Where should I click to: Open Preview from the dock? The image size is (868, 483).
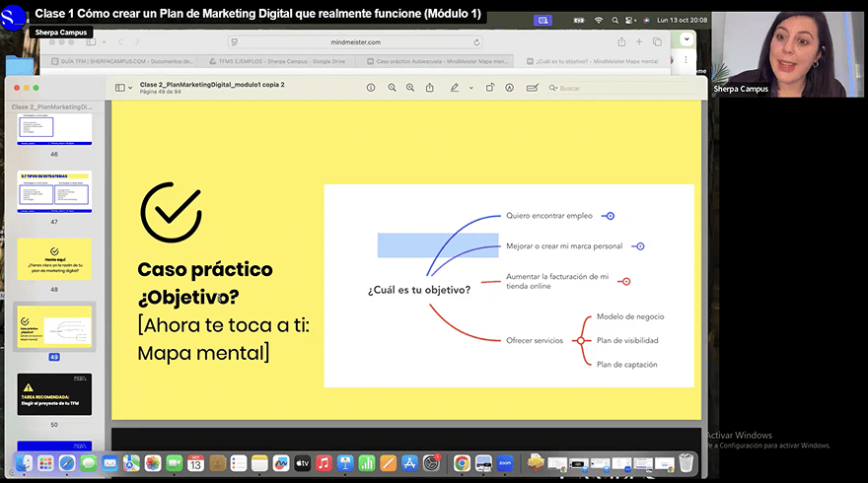483,463
